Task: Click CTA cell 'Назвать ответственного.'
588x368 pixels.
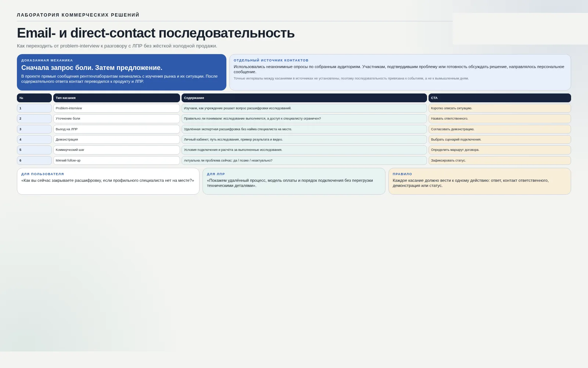Action: click(x=499, y=118)
